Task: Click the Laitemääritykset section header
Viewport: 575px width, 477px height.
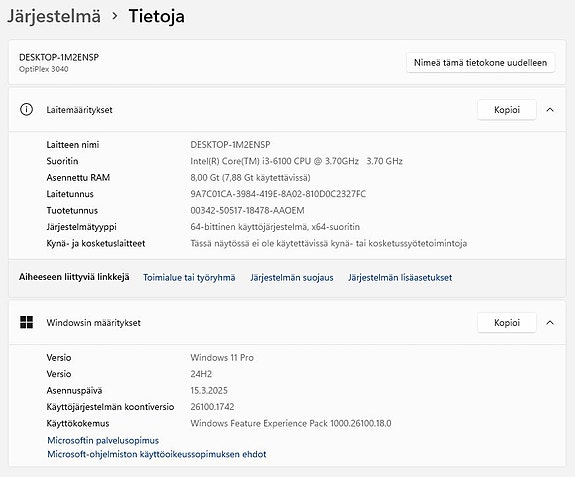Action: [287, 110]
